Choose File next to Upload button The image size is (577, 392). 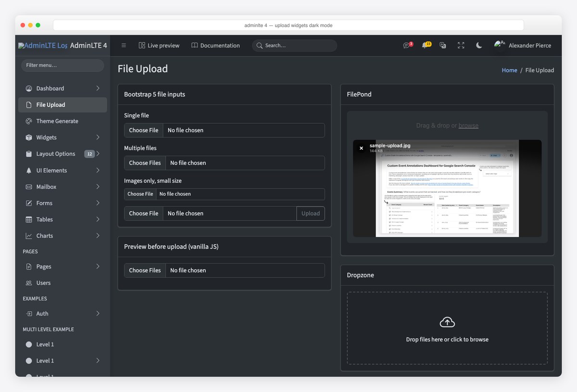[x=144, y=214]
